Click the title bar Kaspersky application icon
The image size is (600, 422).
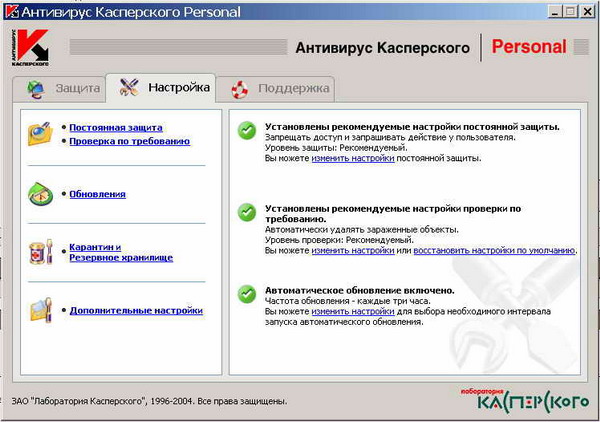[x=12, y=11]
